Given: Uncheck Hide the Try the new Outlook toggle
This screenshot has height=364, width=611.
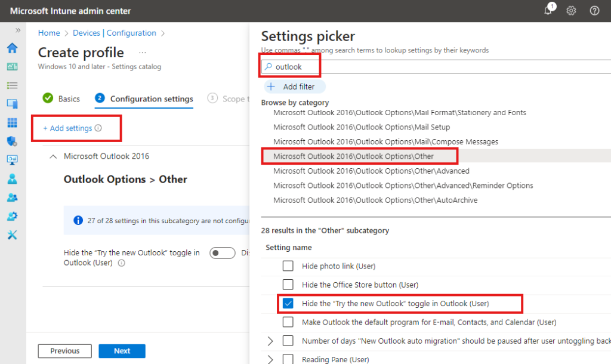Looking at the screenshot, I should 288,303.
